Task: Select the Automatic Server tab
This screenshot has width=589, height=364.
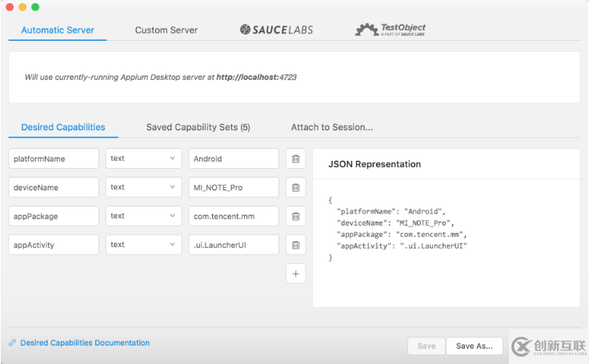Action: [x=58, y=30]
